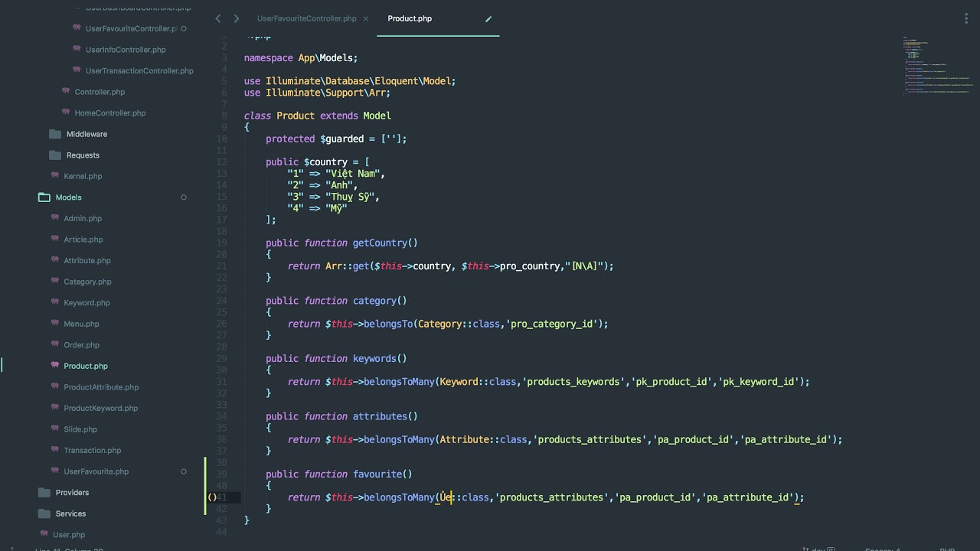Click the PHP icon beside UserTransactionController.php
Image resolution: width=980 pixels, height=551 pixels.
tap(77, 70)
